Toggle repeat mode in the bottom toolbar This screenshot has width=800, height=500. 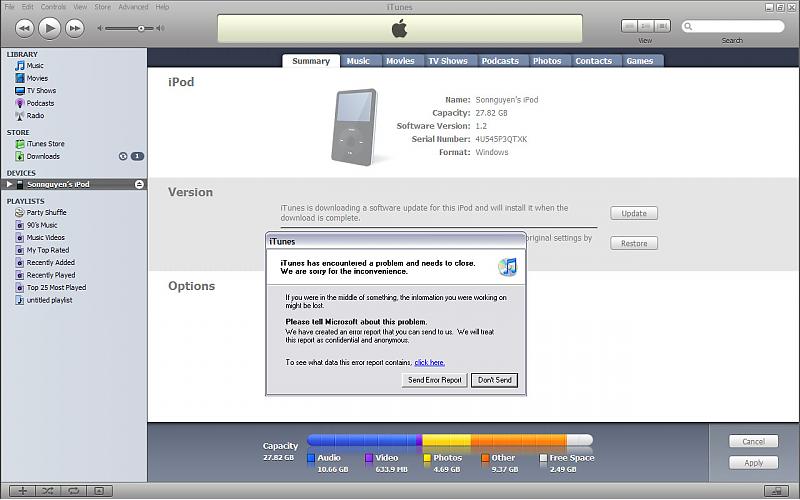pos(72,491)
